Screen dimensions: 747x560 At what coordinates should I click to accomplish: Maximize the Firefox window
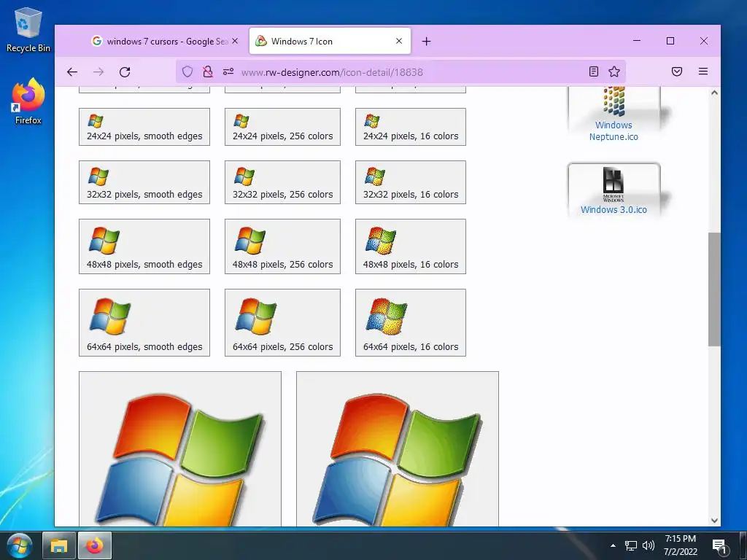pyautogui.click(x=670, y=41)
